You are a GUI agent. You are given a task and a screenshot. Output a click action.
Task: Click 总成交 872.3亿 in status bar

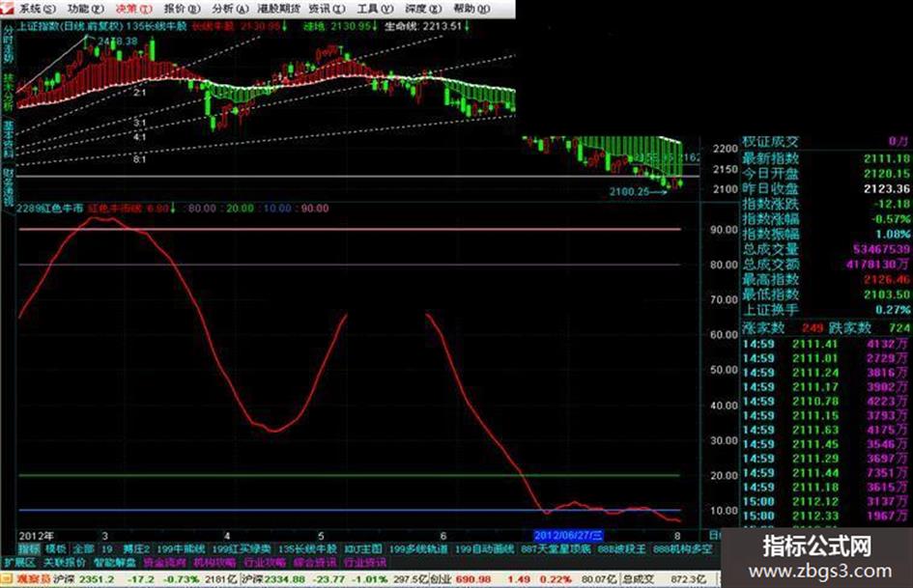pos(664,579)
